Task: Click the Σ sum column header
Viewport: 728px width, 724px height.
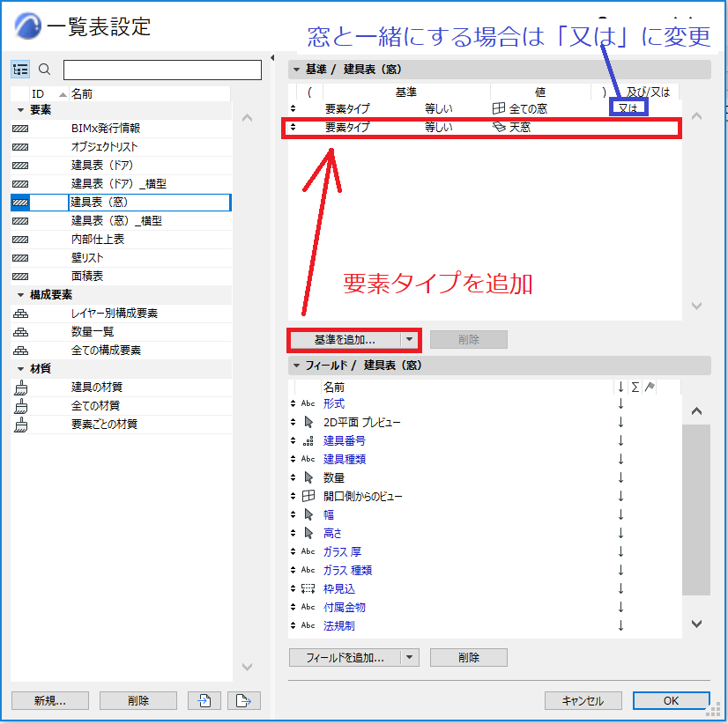Action: click(635, 387)
